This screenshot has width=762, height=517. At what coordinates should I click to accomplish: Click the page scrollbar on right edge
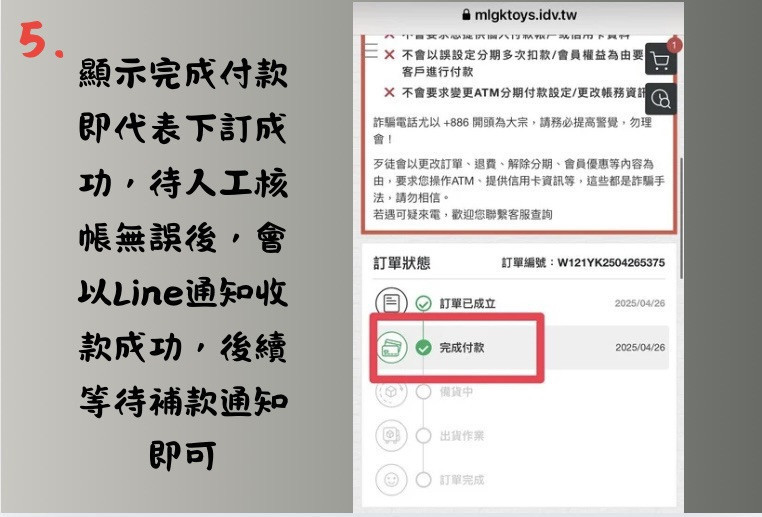[681, 219]
